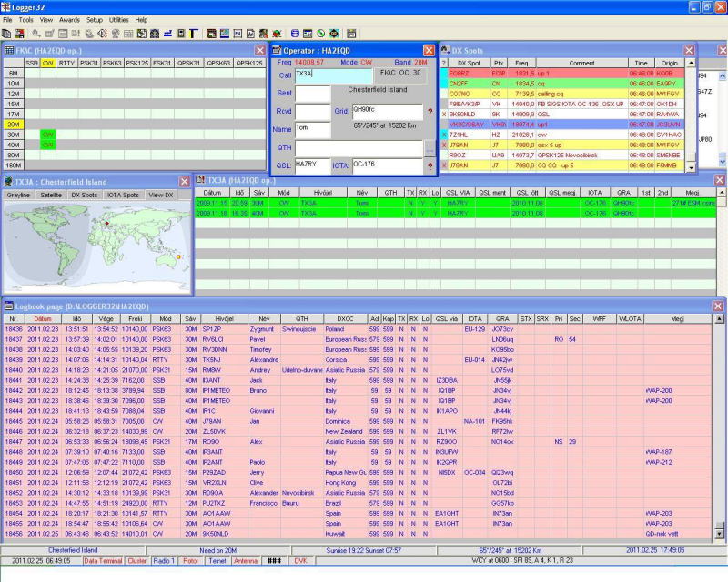Click the IOTA field showing OC-176
The width and height of the screenshot is (728, 582).
click(x=388, y=166)
